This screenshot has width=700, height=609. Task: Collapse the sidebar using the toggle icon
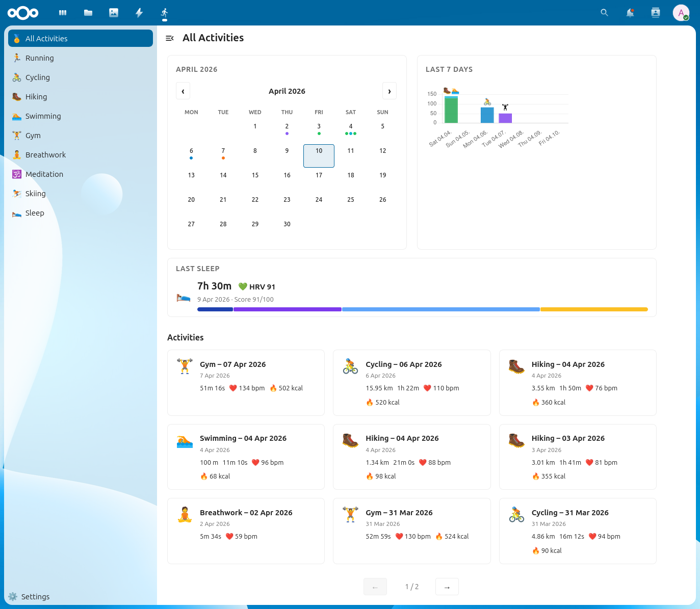169,38
